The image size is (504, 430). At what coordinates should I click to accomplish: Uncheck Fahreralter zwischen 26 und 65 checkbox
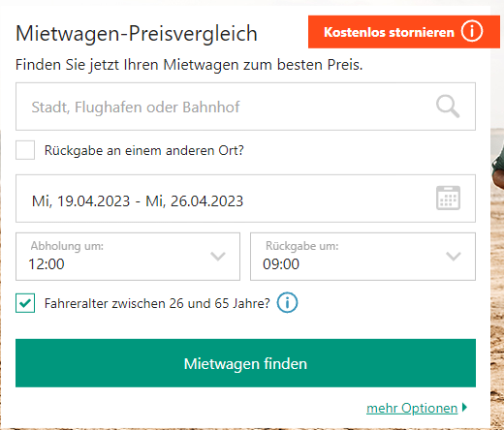[25, 303]
